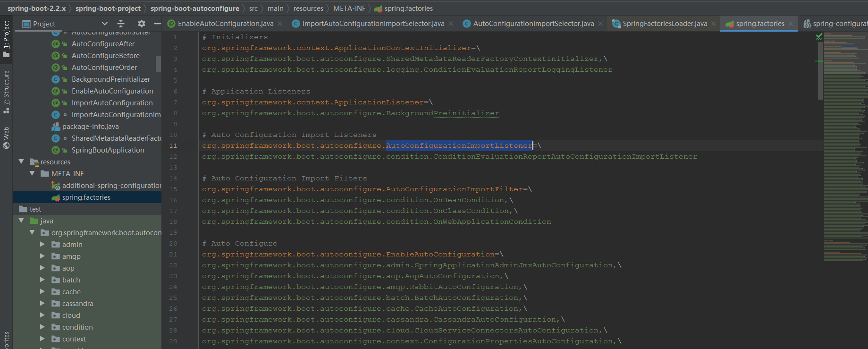
Task: Expand the cloud package
Action: tap(42, 315)
